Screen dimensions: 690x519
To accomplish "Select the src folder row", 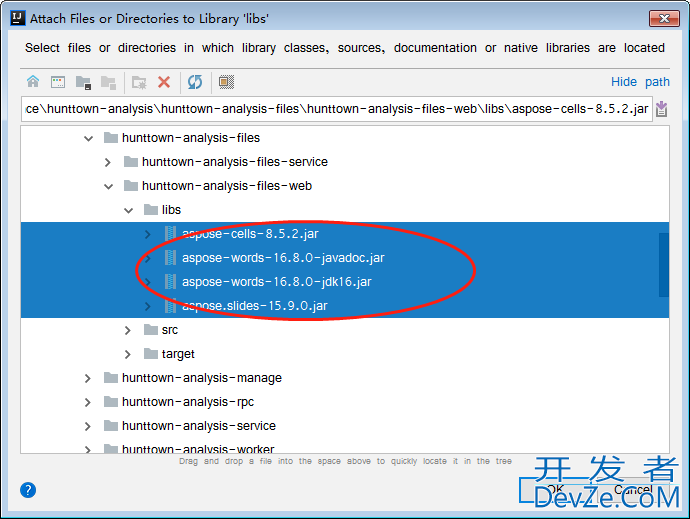I will point(345,330).
